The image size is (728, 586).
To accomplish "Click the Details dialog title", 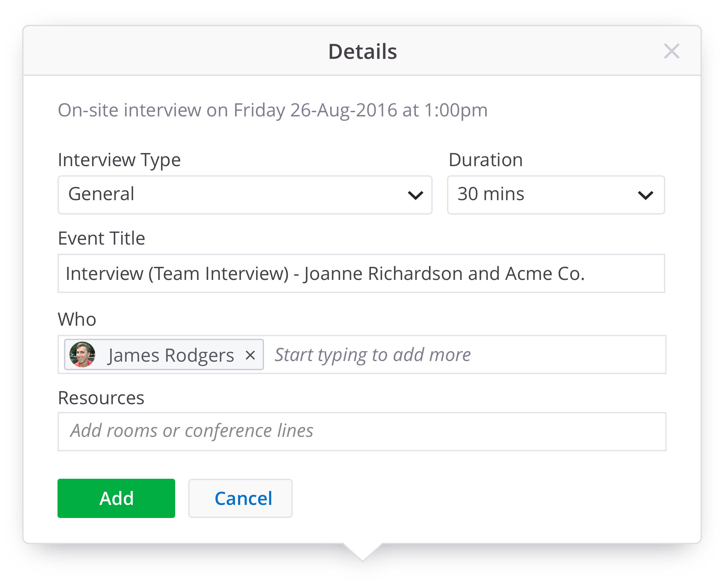I will (363, 51).
